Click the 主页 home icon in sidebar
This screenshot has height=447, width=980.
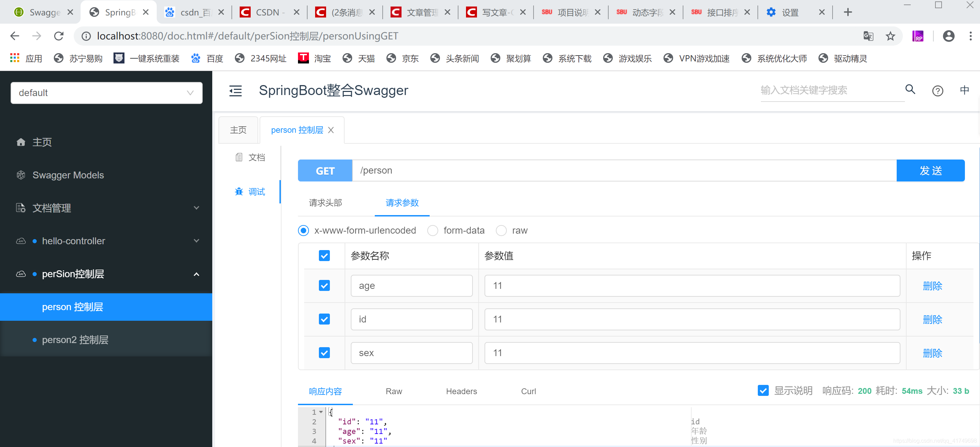[x=21, y=142]
